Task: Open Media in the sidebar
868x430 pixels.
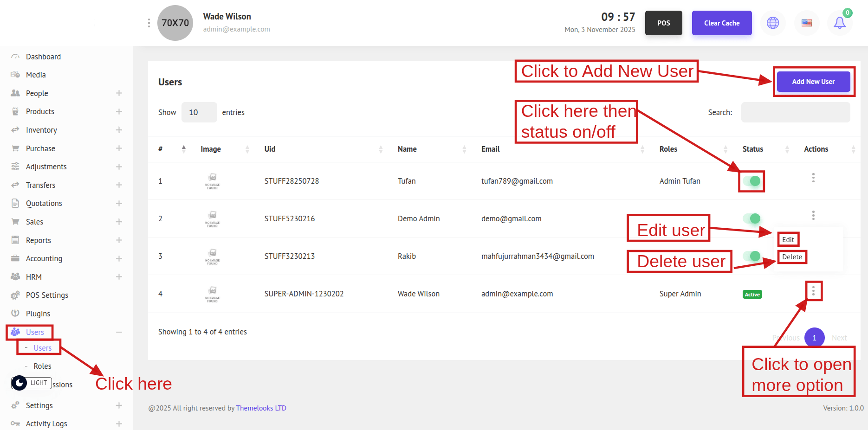Action: (36, 75)
